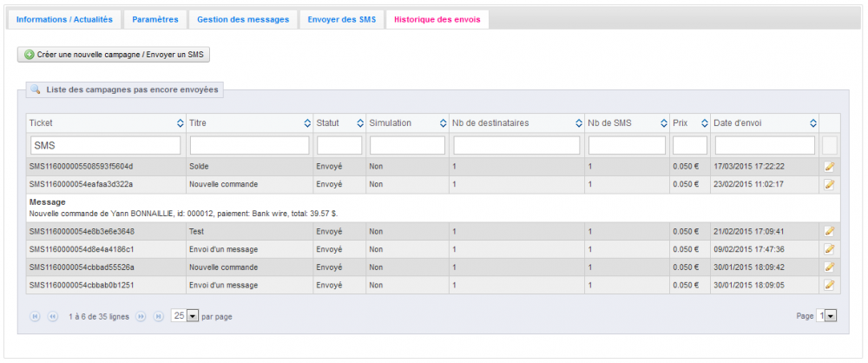The image size is (868, 363).
Task: Focus the Titre filter field
Action: click(250, 145)
